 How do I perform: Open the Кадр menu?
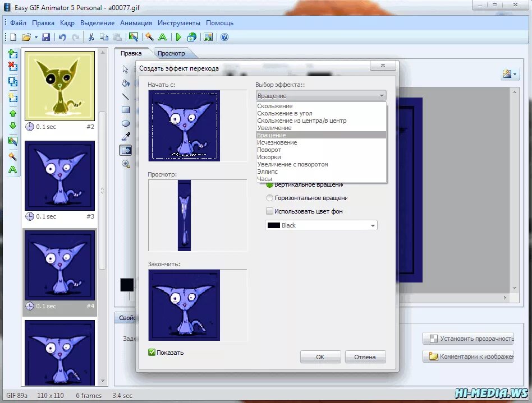[x=67, y=23]
